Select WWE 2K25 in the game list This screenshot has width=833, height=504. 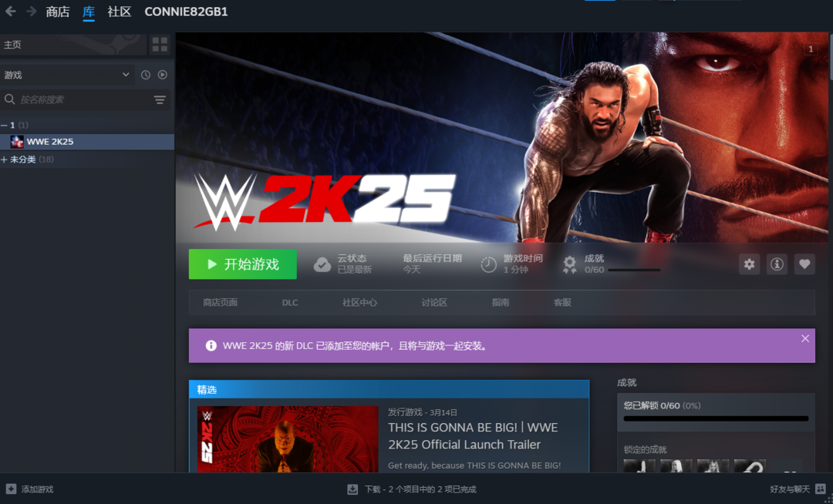pos(87,142)
